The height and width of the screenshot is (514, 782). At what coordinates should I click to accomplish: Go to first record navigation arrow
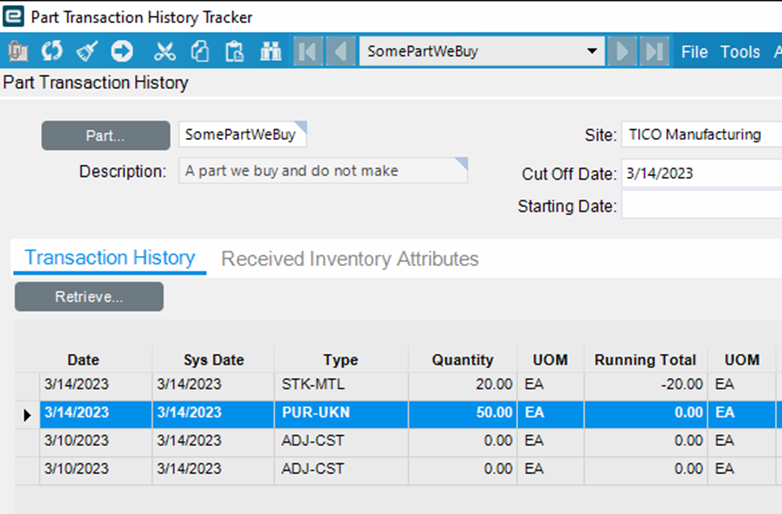(309, 51)
